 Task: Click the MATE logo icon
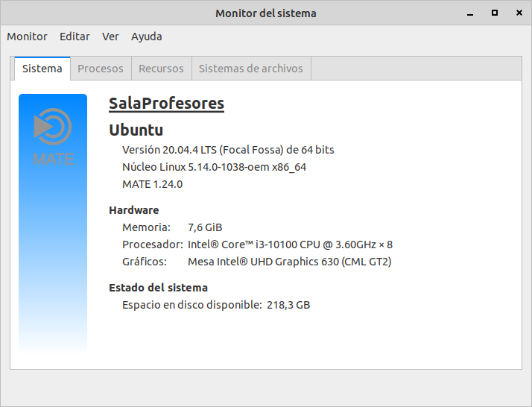click(x=53, y=137)
